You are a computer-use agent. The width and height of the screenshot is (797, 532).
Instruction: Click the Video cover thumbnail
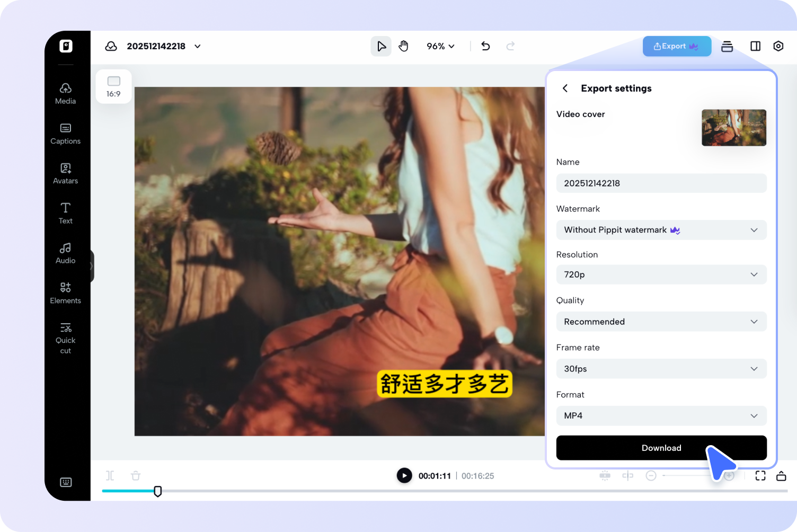click(733, 127)
